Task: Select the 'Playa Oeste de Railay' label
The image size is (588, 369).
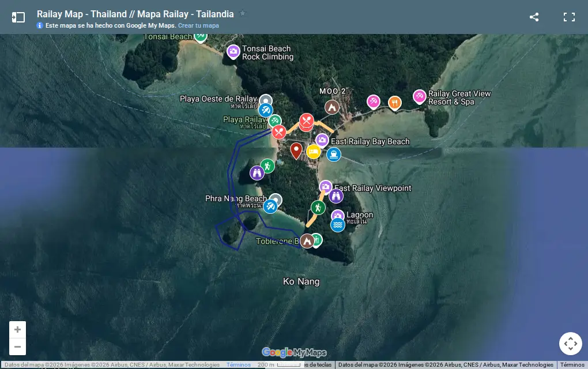Action: click(x=218, y=99)
